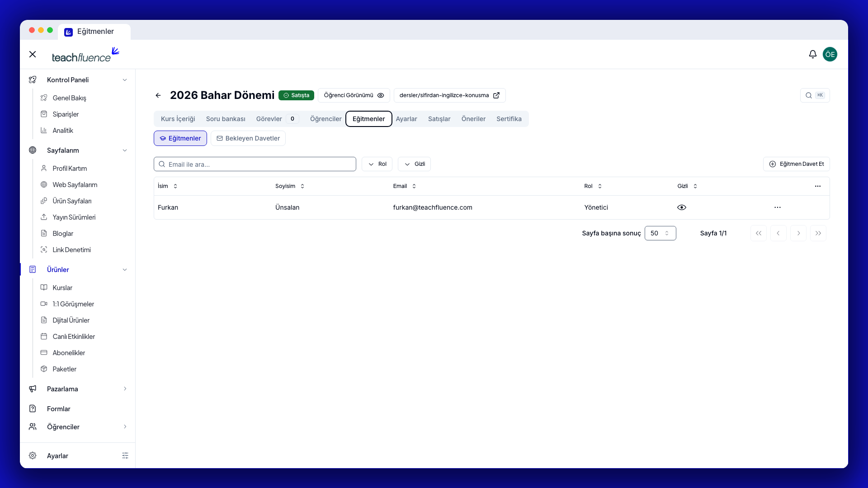
Task: Open the Gizli filter dropdown
Action: [x=414, y=164]
